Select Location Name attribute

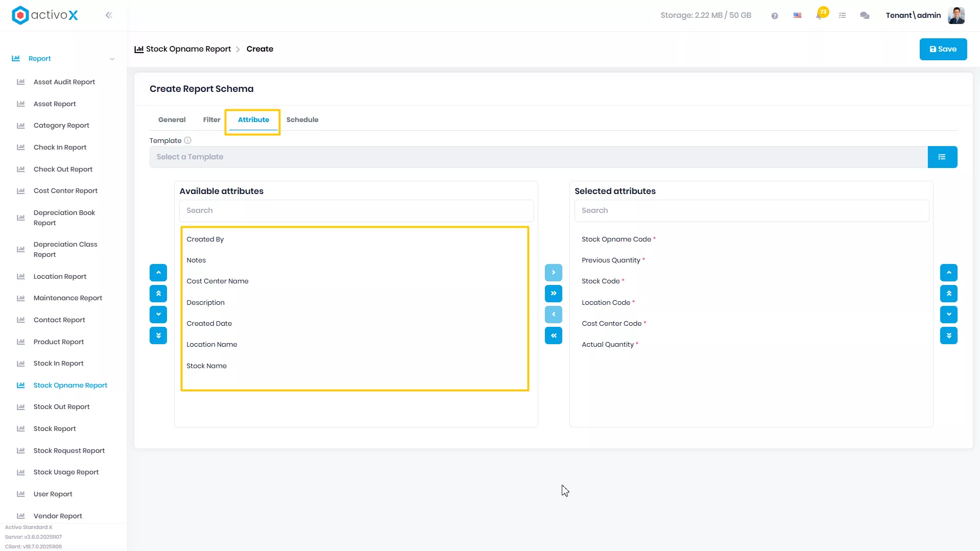pyautogui.click(x=212, y=345)
